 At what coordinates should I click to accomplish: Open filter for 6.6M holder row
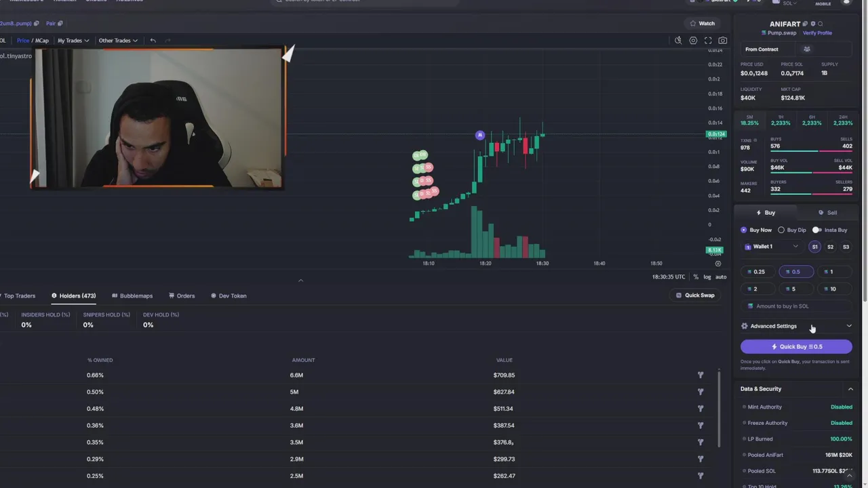tap(701, 375)
